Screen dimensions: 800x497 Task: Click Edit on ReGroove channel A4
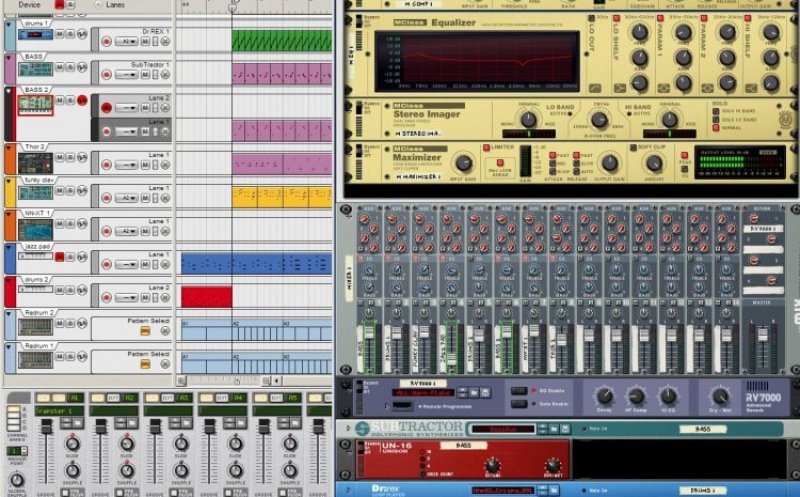point(222,397)
